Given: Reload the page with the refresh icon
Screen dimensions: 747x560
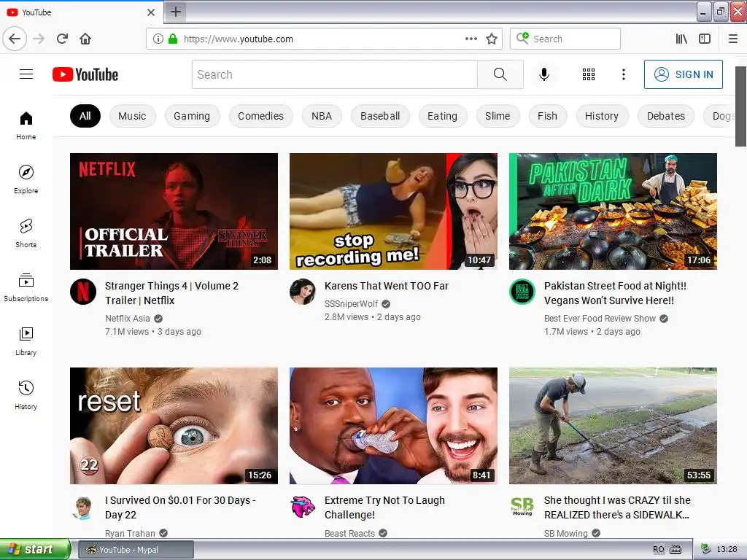Looking at the screenshot, I should pos(62,39).
